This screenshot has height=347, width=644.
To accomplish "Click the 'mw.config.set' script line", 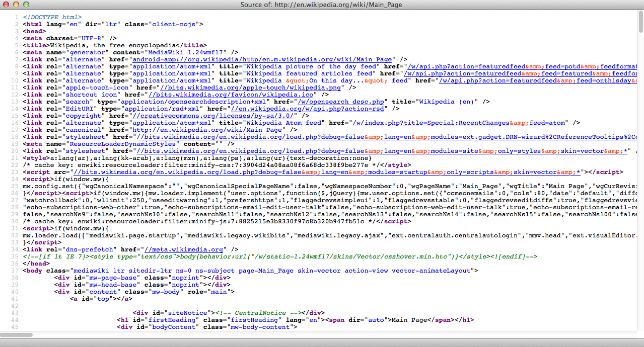I will pyautogui.click(x=331, y=186).
